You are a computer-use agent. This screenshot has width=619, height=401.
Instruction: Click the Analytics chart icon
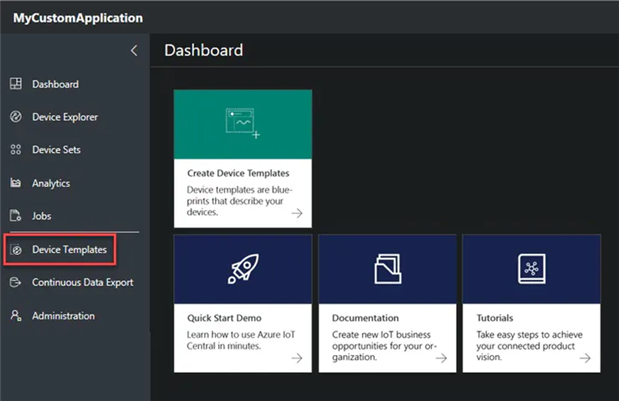point(16,183)
